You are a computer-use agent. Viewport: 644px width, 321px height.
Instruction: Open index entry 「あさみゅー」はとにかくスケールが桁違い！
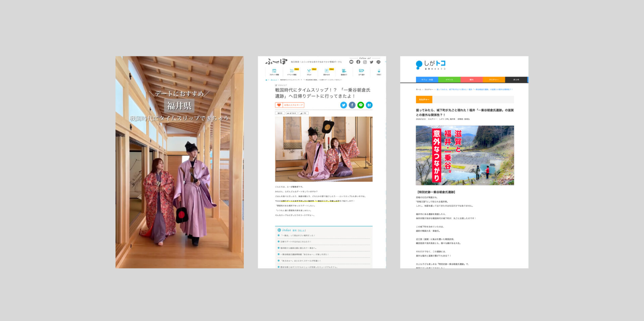pos(301,261)
